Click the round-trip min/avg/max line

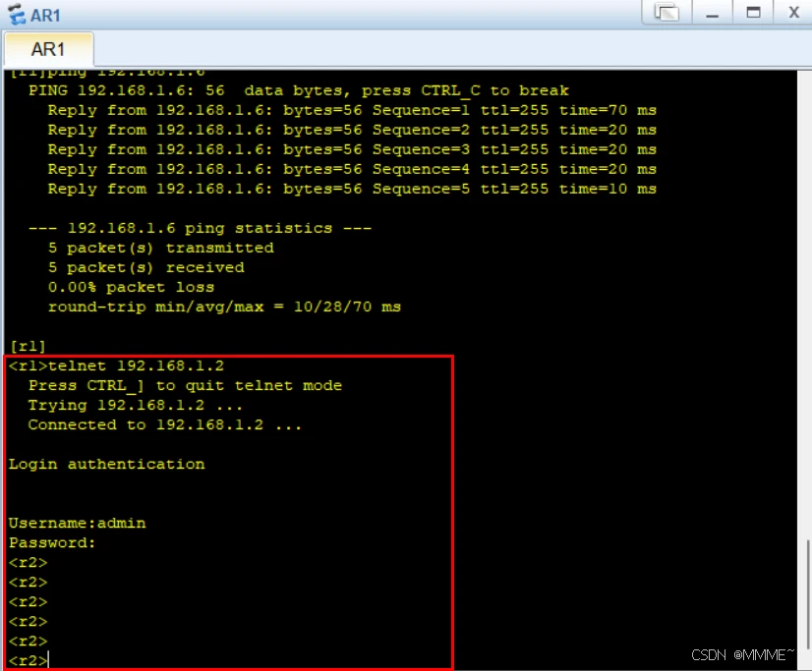coord(224,307)
